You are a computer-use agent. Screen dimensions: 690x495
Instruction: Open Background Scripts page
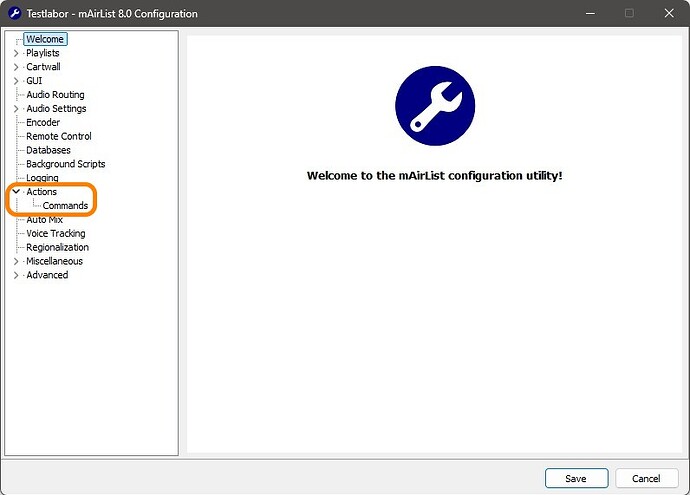[66, 164]
